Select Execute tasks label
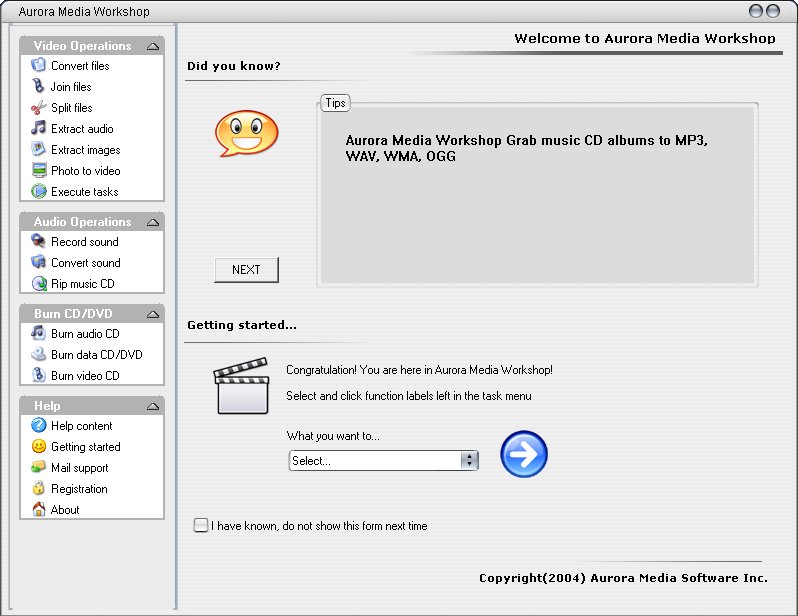 pyautogui.click(x=85, y=191)
